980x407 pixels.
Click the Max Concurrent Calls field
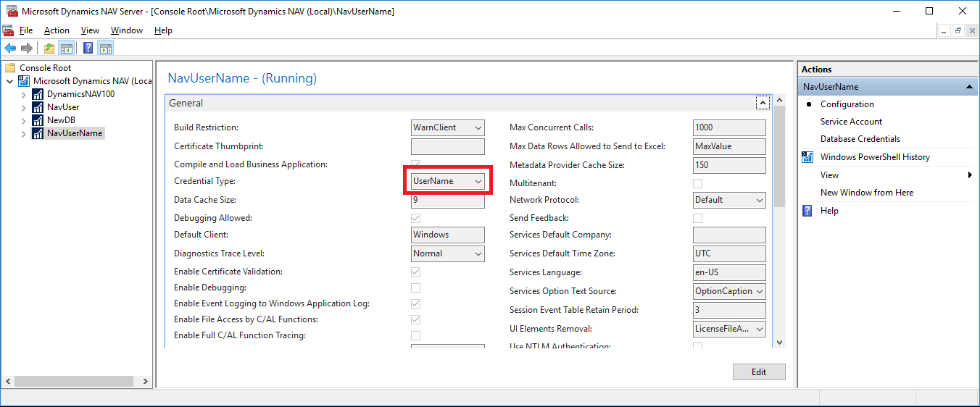pos(729,127)
